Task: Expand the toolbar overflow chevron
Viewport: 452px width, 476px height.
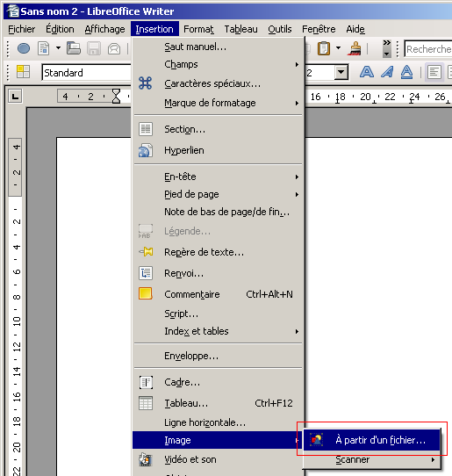Action: click(386, 48)
